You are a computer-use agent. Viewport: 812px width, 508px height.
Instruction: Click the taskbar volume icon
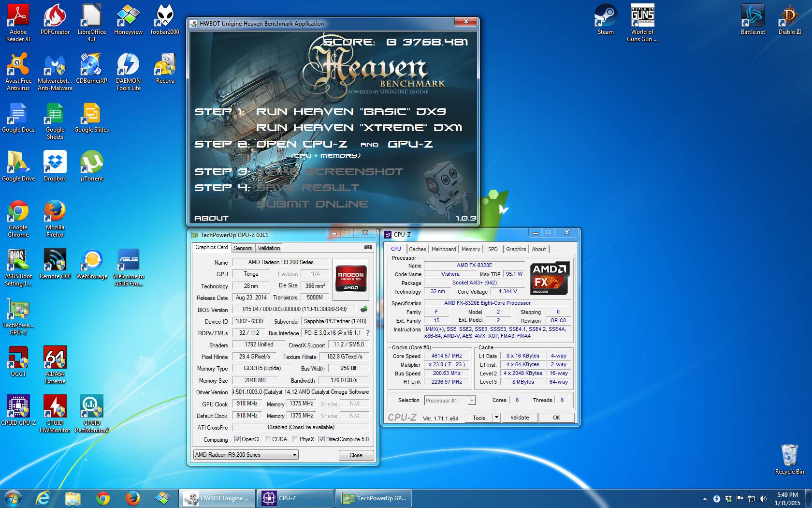(763, 498)
